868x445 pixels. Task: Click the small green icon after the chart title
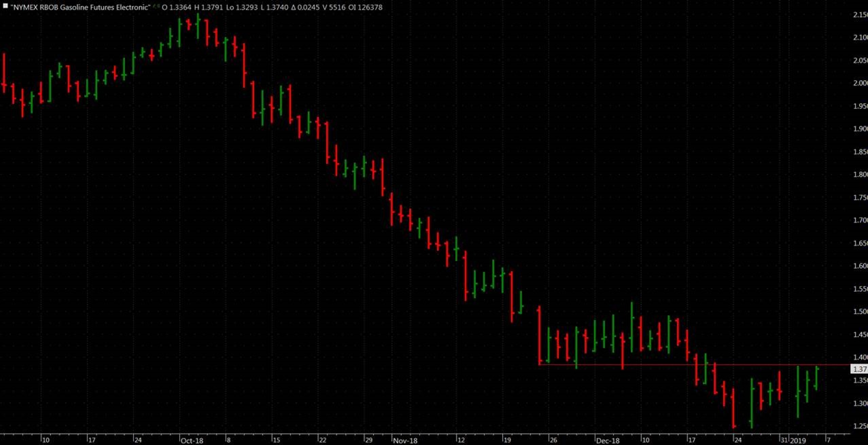click(x=156, y=6)
